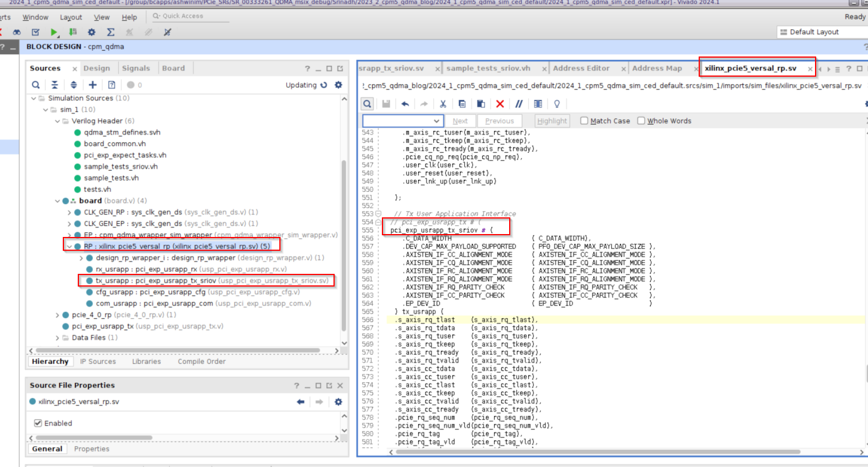
Task: Click the Add Sources plus icon
Action: (92, 85)
